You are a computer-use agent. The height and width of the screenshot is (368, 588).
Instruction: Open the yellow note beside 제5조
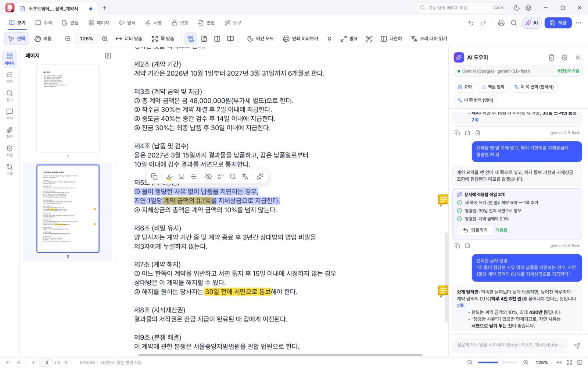coord(443,200)
